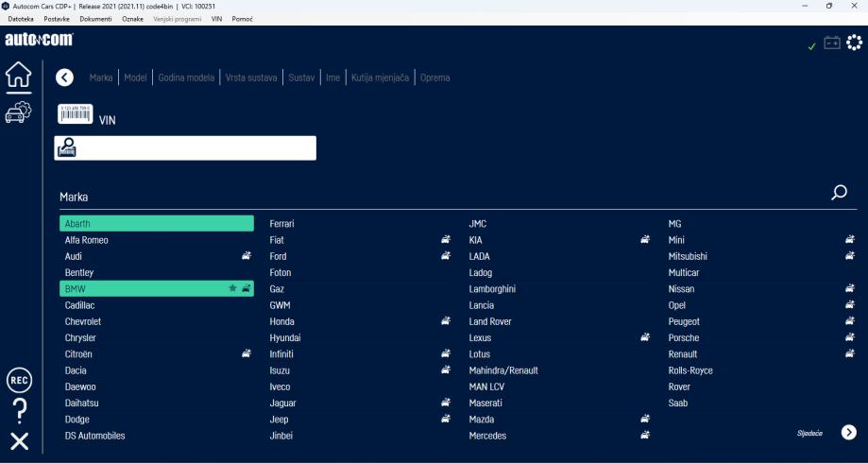Click the car icon next to Audi
This screenshot has height=464, width=868.
pos(247,256)
